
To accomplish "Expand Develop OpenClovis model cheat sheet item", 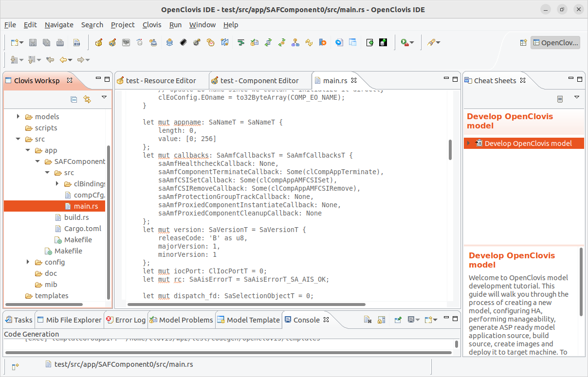I will point(468,144).
